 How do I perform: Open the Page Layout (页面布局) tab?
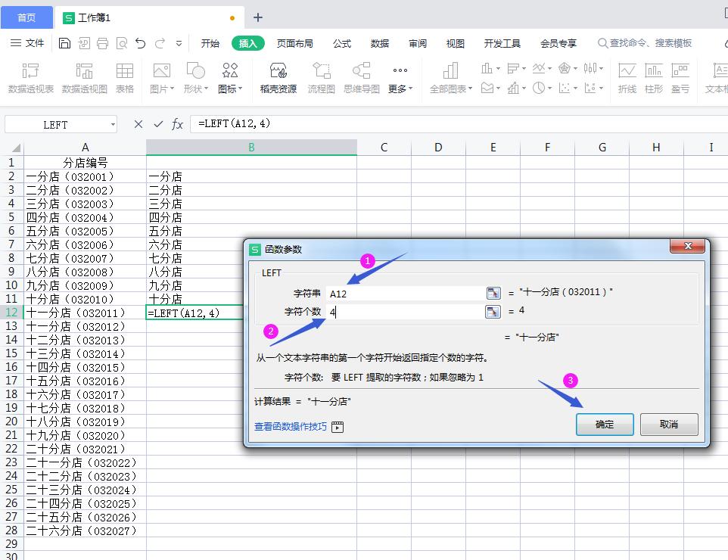[295, 43]
